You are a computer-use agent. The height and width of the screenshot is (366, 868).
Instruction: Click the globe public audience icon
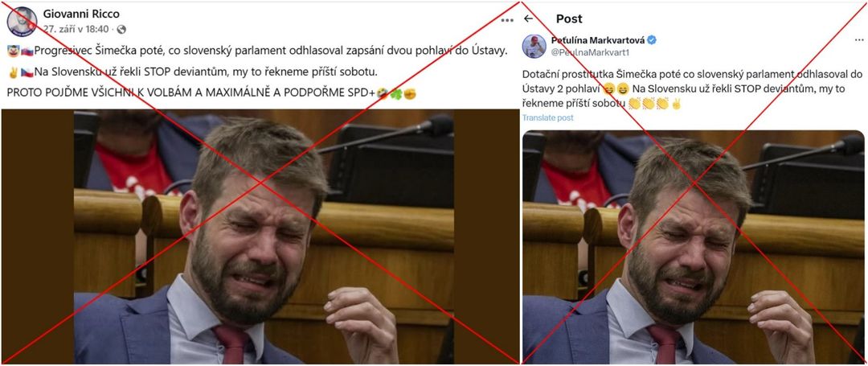coord(121,29)
